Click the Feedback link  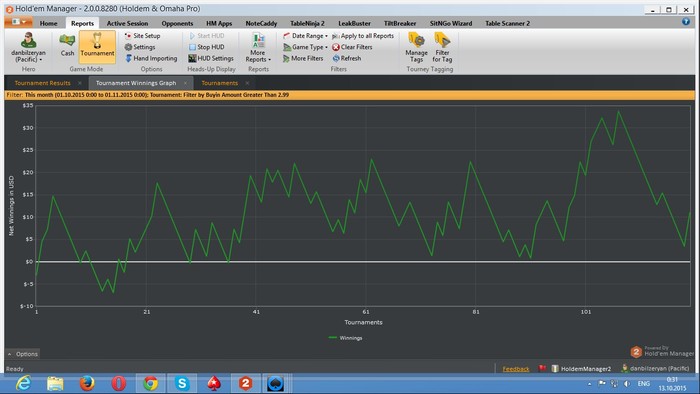tap(516, 369)
